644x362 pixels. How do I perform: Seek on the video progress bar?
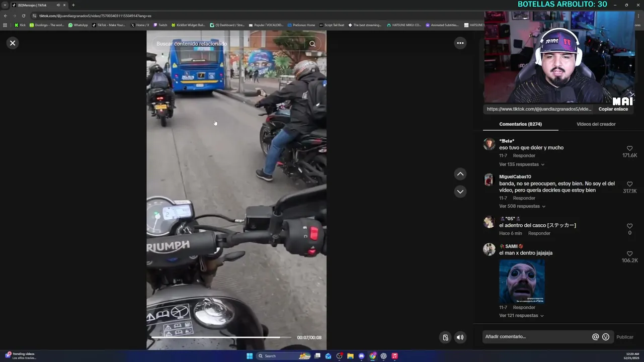click(221, 337)
